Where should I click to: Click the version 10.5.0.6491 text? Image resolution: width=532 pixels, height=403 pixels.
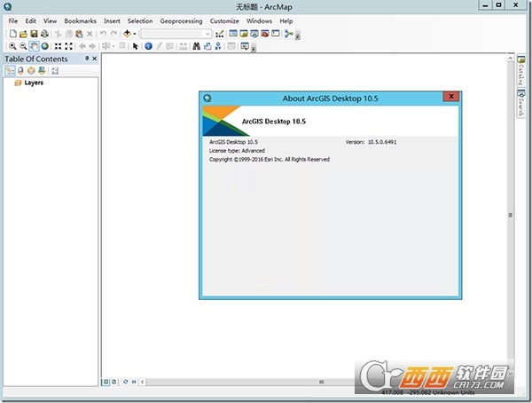coord(381,142)
